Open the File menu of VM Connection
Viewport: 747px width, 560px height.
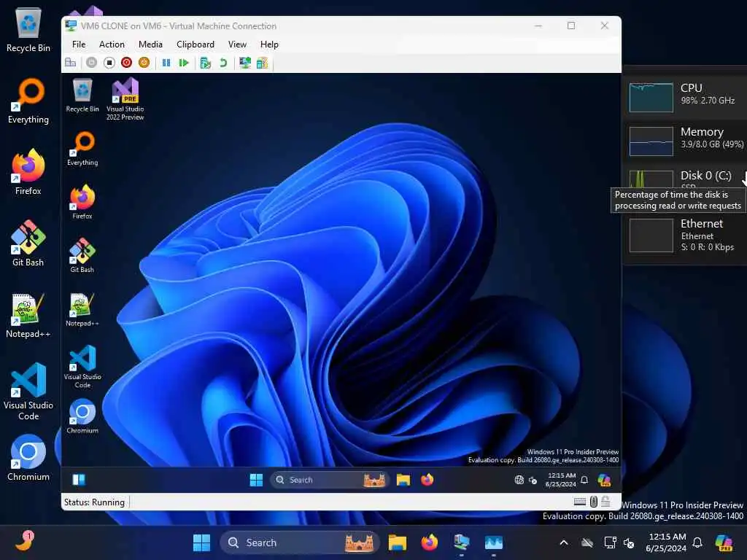[79, 44]
